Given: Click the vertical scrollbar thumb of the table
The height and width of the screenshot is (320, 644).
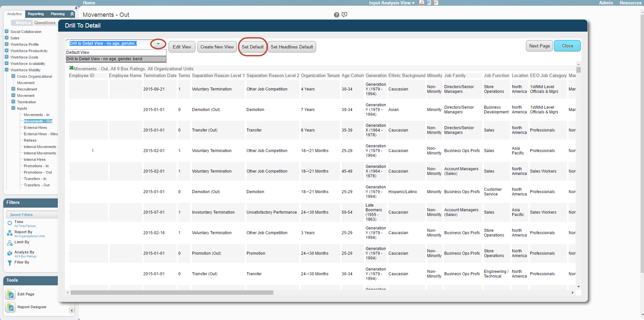Looking at the screenshot, I should pyautogui.click(x=578, y=70).
